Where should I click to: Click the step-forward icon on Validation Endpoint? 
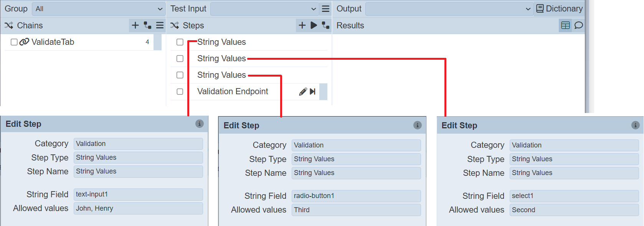(x=312, y=92)
